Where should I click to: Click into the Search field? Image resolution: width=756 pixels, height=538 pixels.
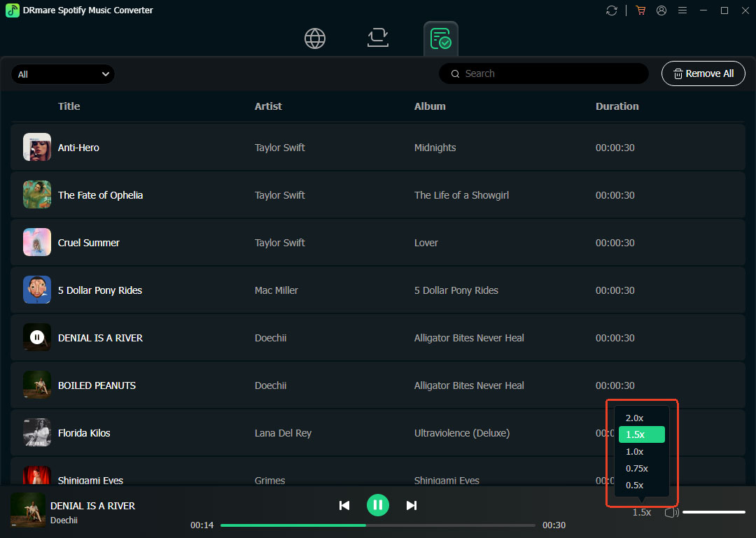[543, 73]
